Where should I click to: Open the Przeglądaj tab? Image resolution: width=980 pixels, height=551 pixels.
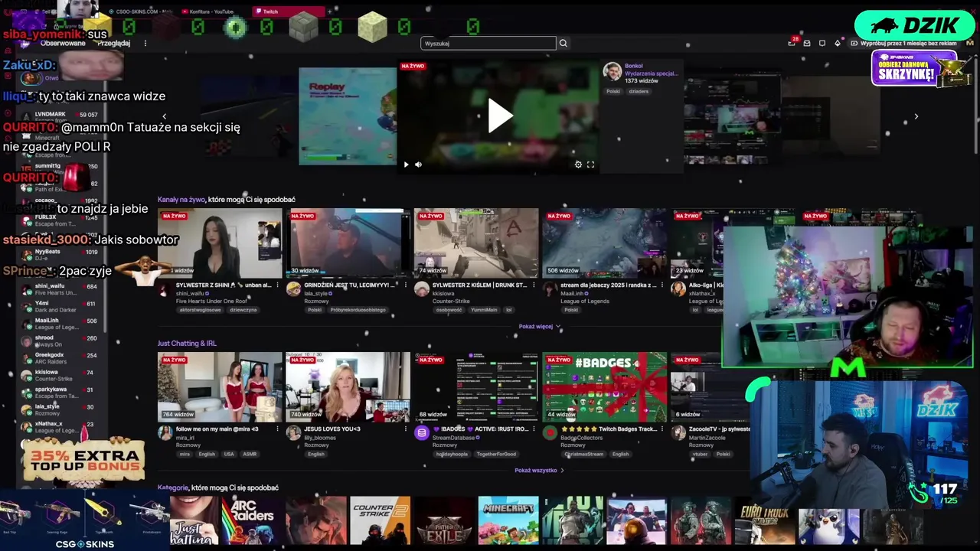tap(114, 44)
